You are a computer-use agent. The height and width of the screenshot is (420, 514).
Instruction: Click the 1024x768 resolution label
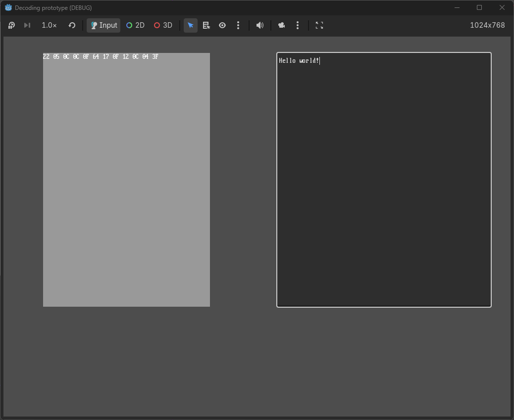(x=487, y=25)
